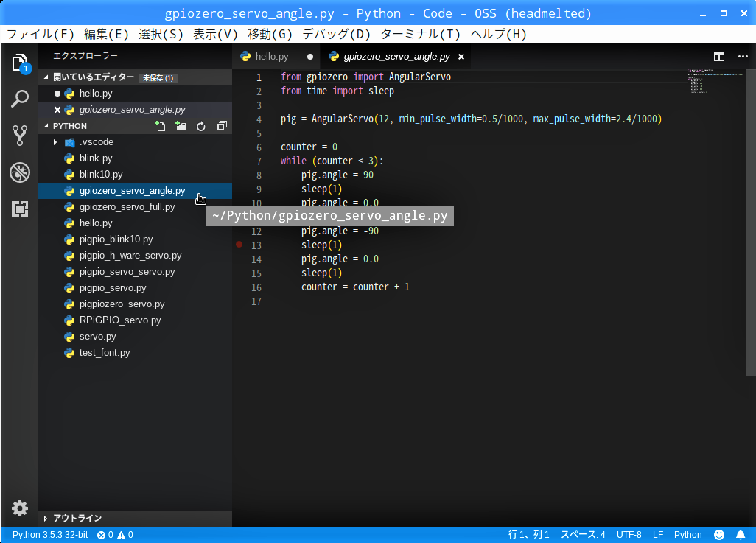
Task: Open pigpio_servo_servo.py file
Action: pyautogui.click(x=135, y=272)
